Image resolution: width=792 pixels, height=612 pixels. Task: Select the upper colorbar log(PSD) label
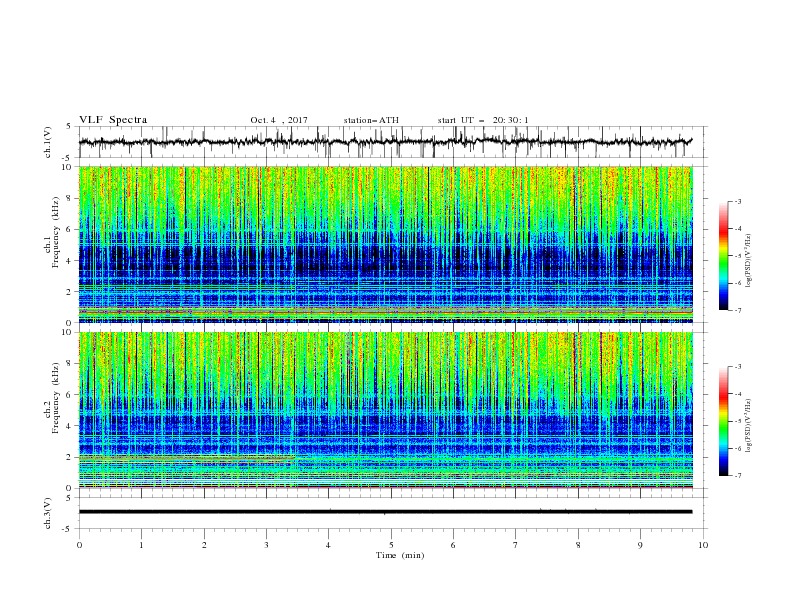click(x=749, y=261)
